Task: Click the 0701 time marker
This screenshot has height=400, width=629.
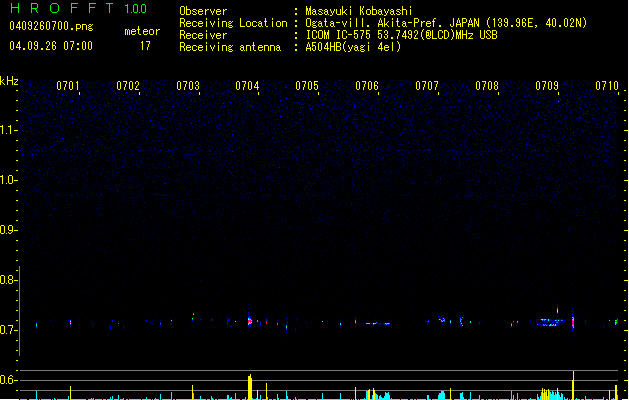Action: click(68, 86)
